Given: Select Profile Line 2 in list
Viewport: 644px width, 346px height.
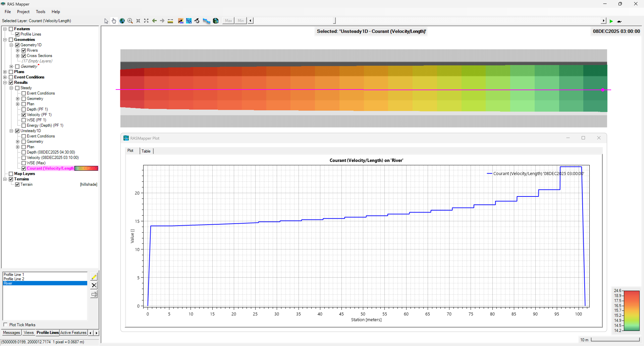Looking at the screenshot, I should coord(45,279).
